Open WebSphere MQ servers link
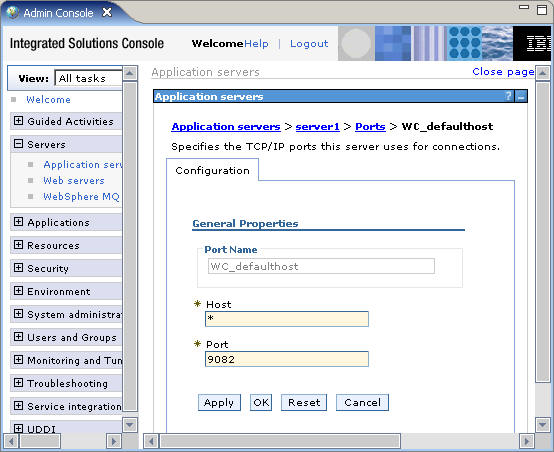Image resolution: width=554 pixels, height=452 pixels. (82, 196)
